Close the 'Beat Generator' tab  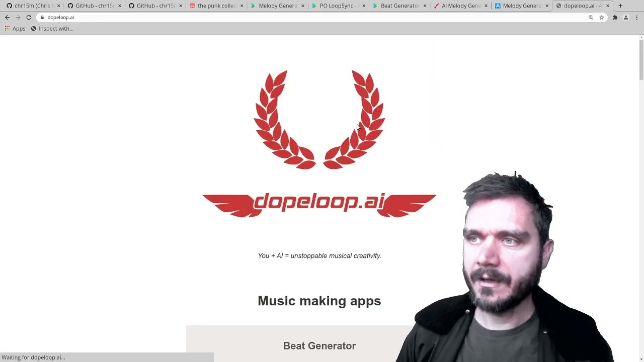click(425, 6)
